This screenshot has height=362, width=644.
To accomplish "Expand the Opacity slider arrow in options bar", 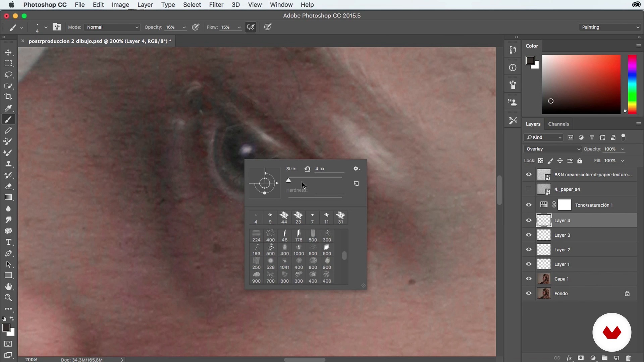I will [x=184, y=27].
